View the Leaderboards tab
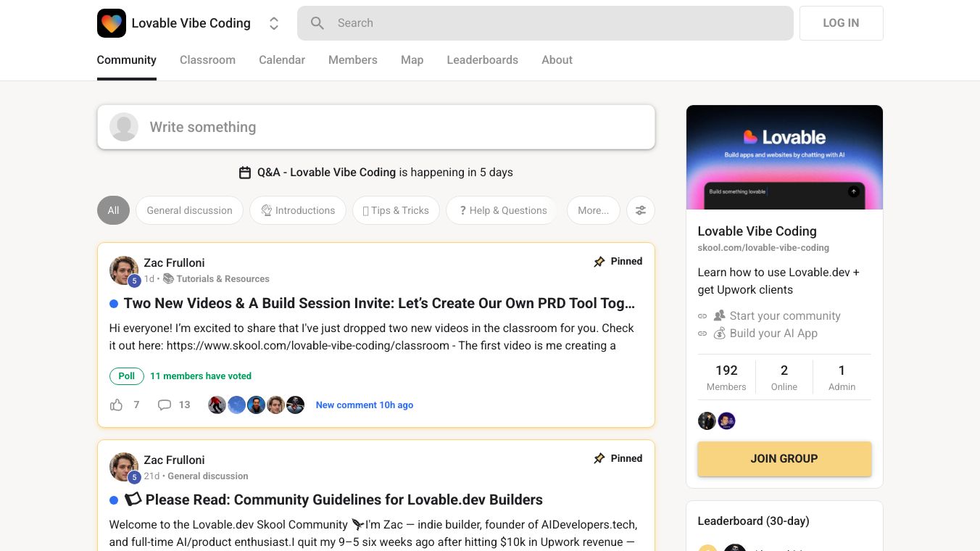 coord(482,60)
